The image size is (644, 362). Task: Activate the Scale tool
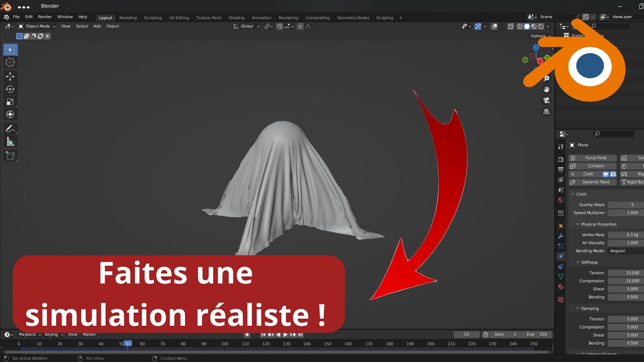[10, 102]
